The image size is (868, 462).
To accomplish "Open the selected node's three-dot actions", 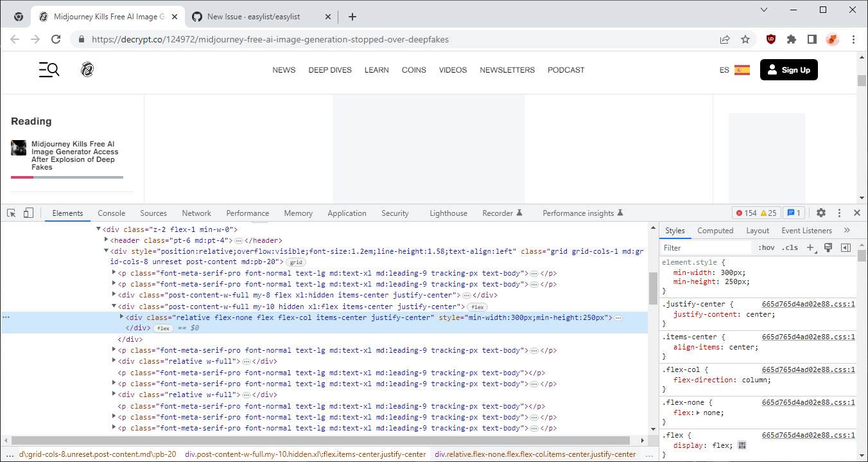I will (6, 317).
